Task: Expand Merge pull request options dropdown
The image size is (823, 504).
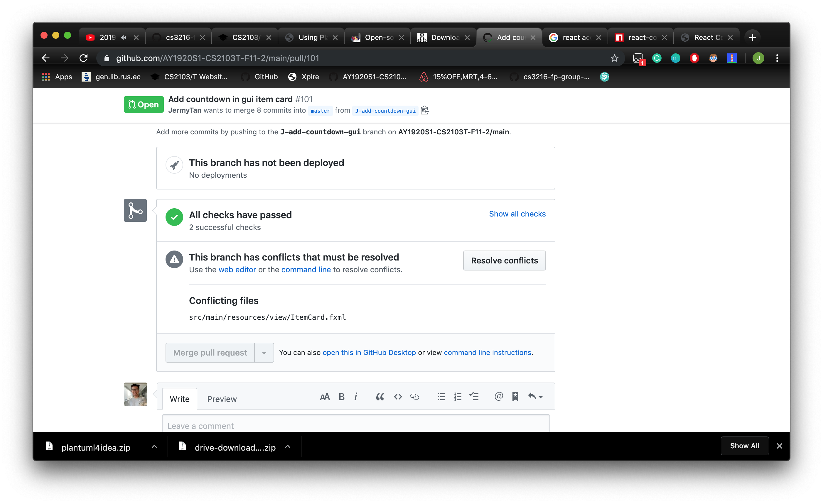Action: pos(264,353)
